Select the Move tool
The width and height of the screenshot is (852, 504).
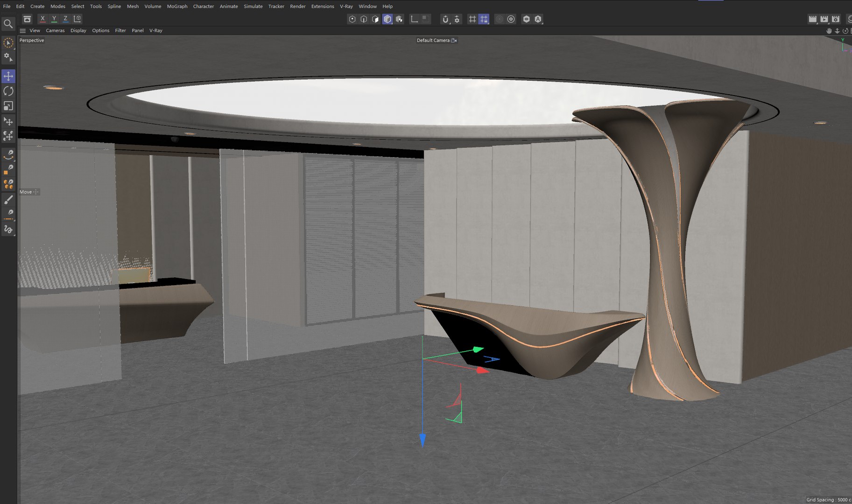click(8, 76)
